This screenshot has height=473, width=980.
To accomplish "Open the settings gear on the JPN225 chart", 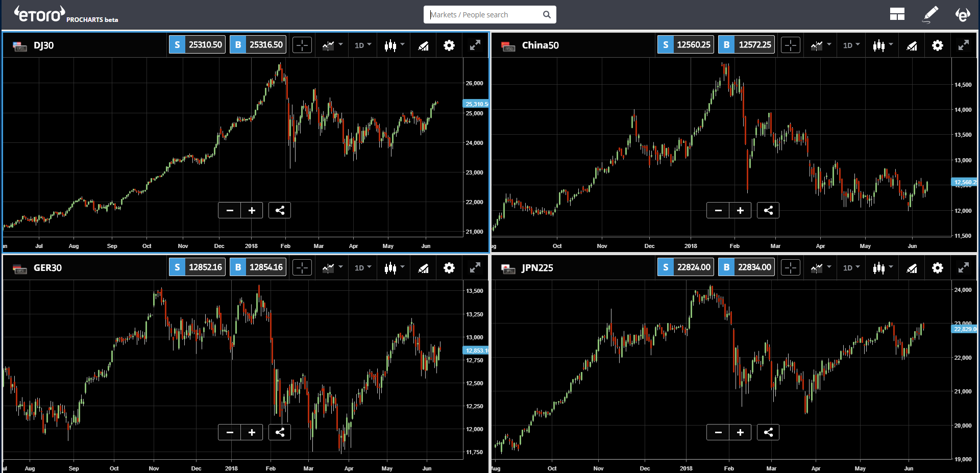I will pyautogui.click(x=938, y=267).
